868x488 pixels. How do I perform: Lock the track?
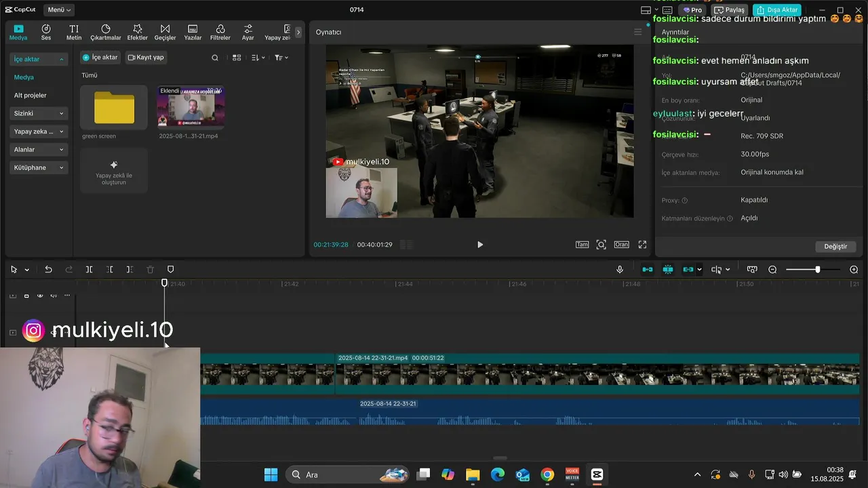[26, 296]
